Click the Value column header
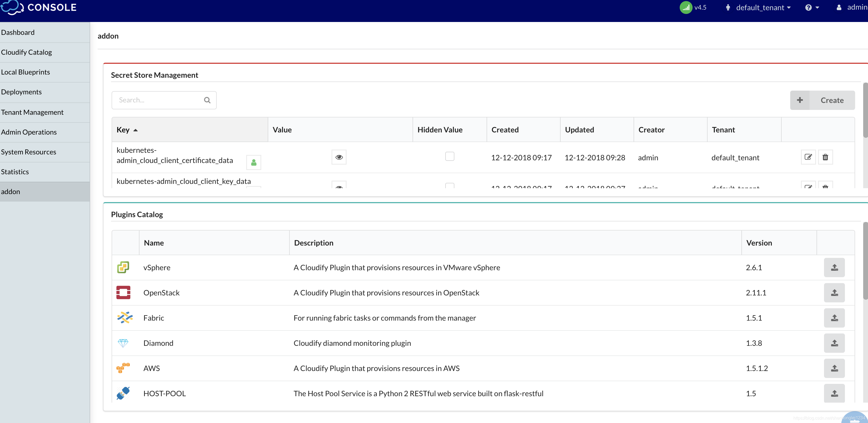The image size is (868, 423). (x=340, y=130)
